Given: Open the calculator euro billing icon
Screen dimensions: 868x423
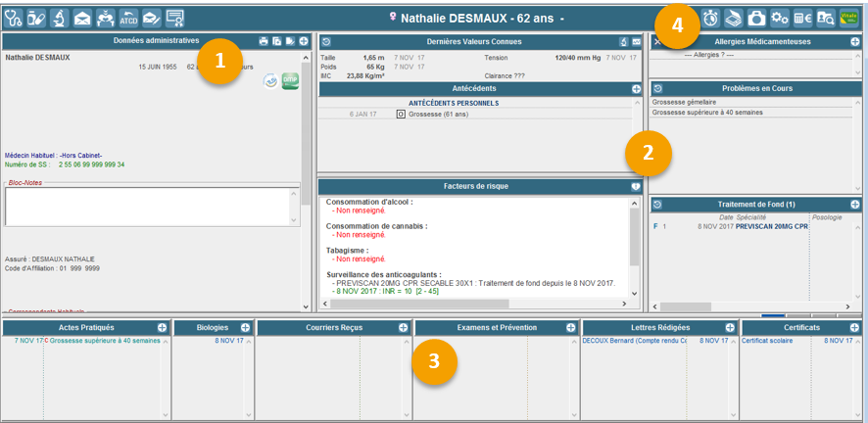Looking at the screenshot, I should [802, 18].
